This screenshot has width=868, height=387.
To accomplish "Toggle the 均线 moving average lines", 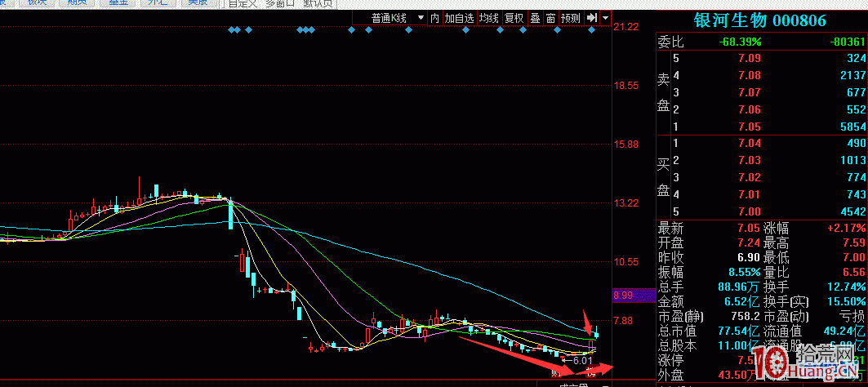I will 488,18.
